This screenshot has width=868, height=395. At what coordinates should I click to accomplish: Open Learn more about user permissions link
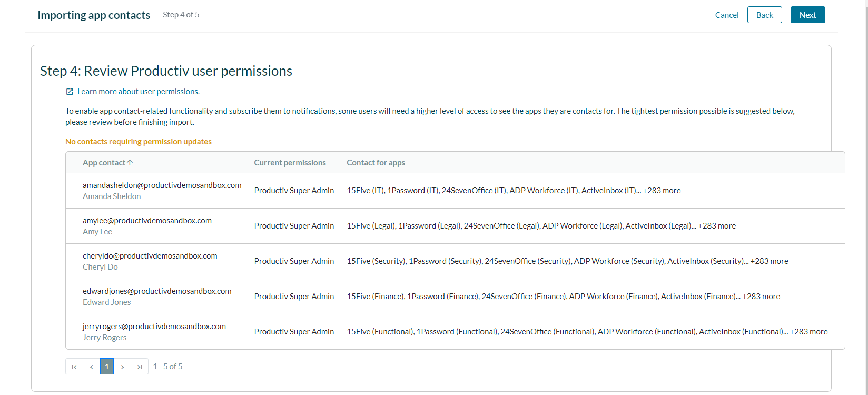138,92
